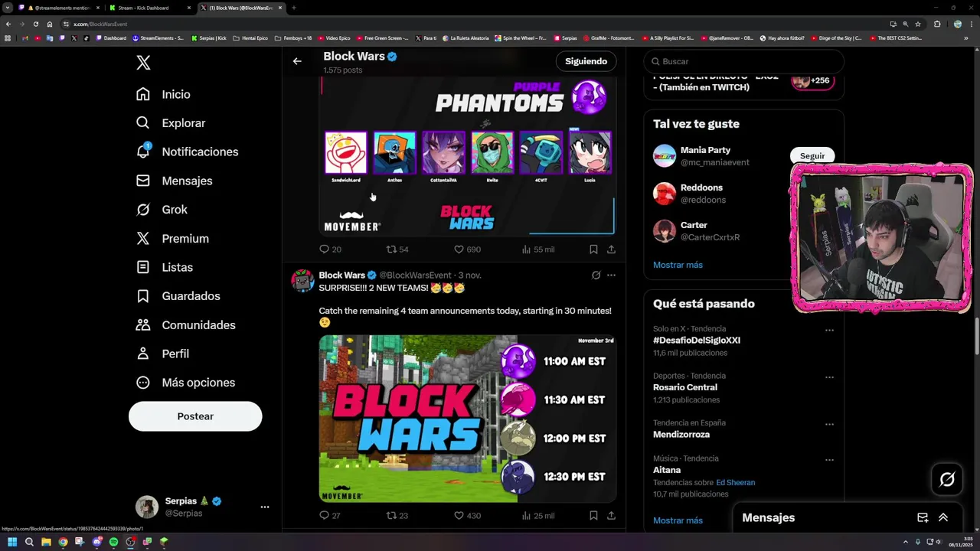This screenshot has width=980, height=551.
Task: Close the Block Wars browser tab
Action: (280, 8)
